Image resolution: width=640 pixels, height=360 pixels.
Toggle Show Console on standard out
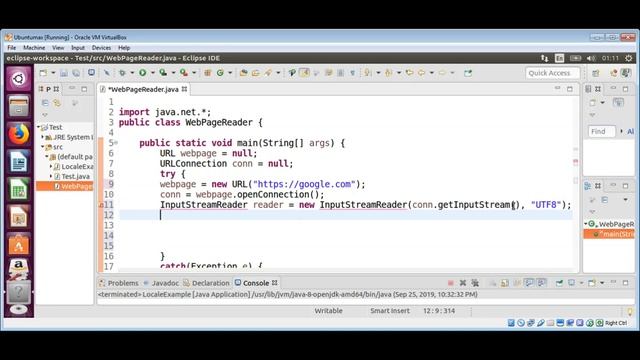[x=529, y=283]
